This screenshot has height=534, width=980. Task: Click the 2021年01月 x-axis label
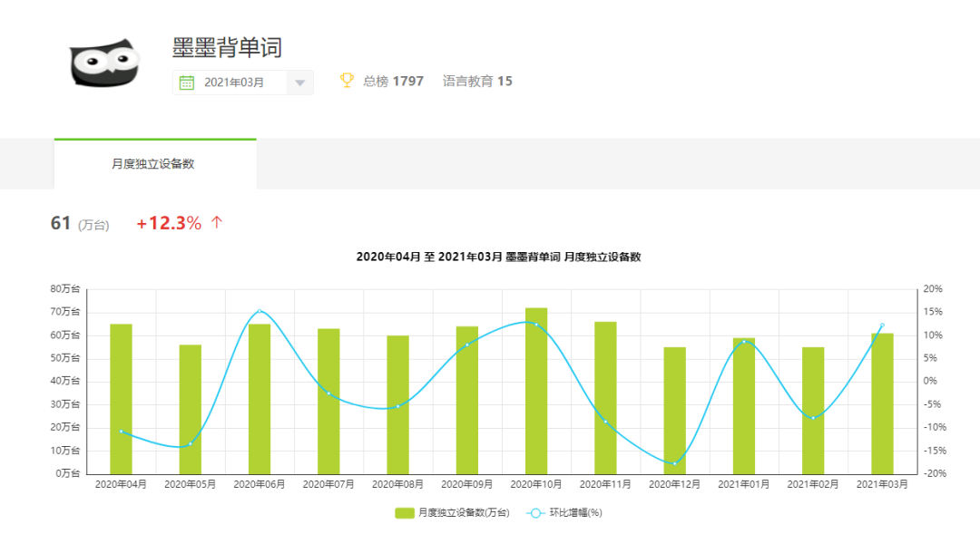[744, 484]
